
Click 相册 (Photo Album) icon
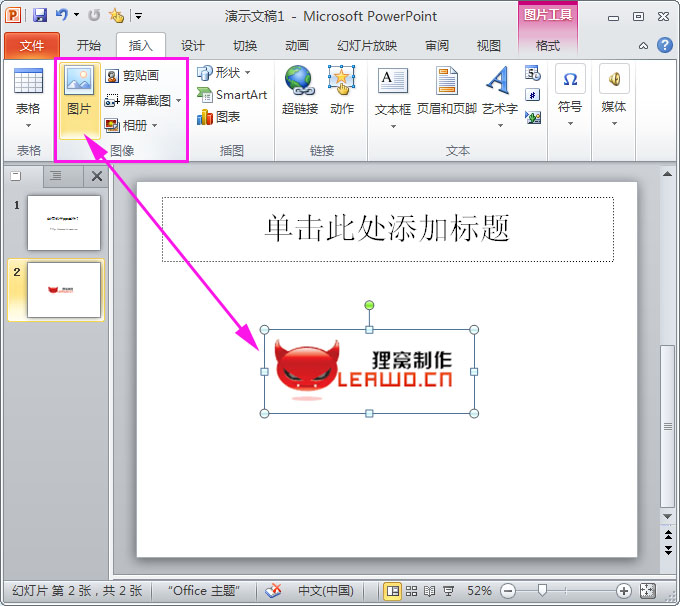click(112, 126)
